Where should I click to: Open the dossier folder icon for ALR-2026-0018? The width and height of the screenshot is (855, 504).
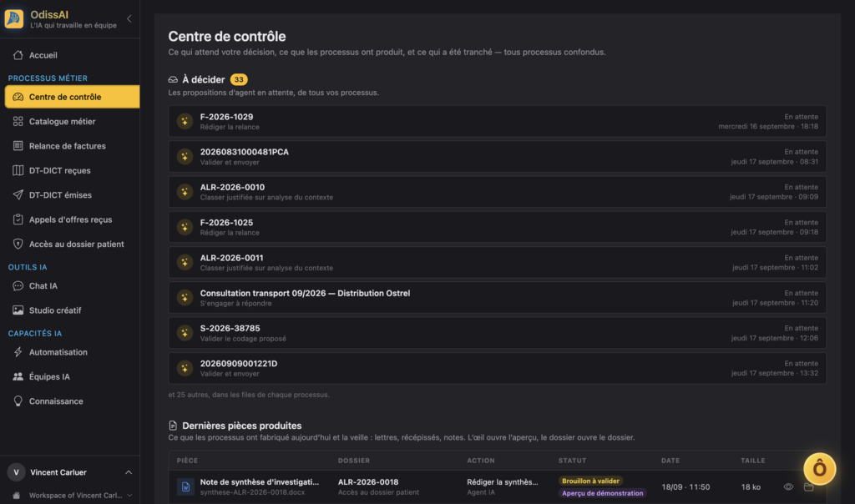(808, 487)
